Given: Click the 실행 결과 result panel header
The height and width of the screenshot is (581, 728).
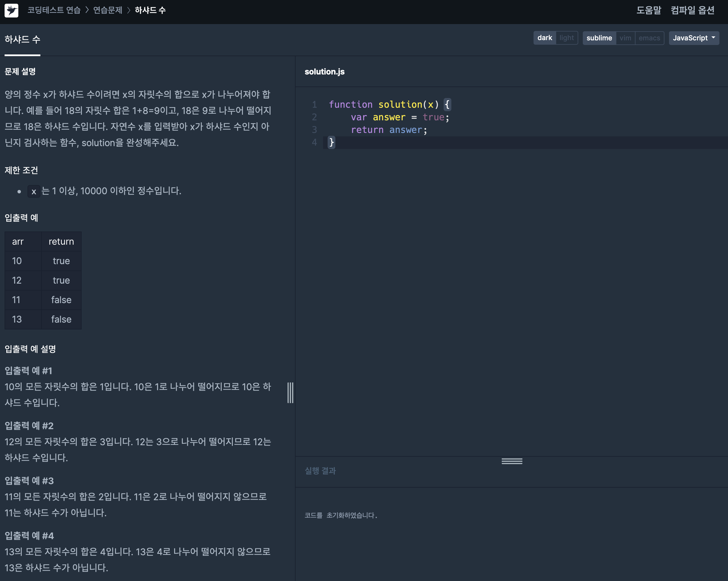Looking at the screenshot, I should [320, 470].
